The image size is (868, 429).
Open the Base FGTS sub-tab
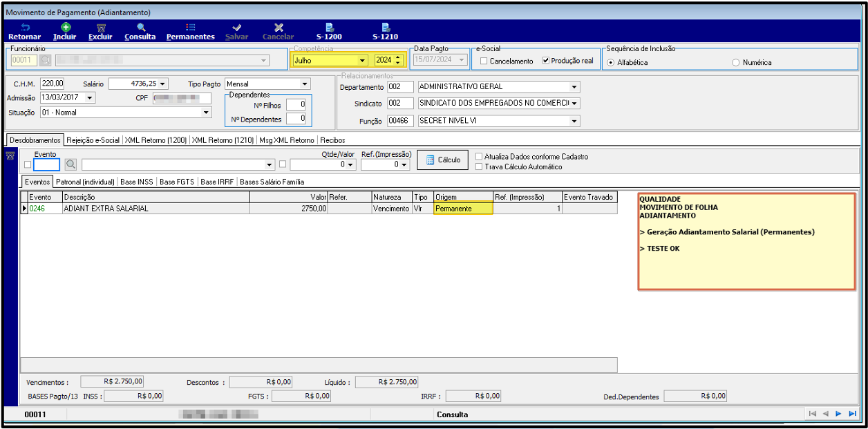click(178, 182)
